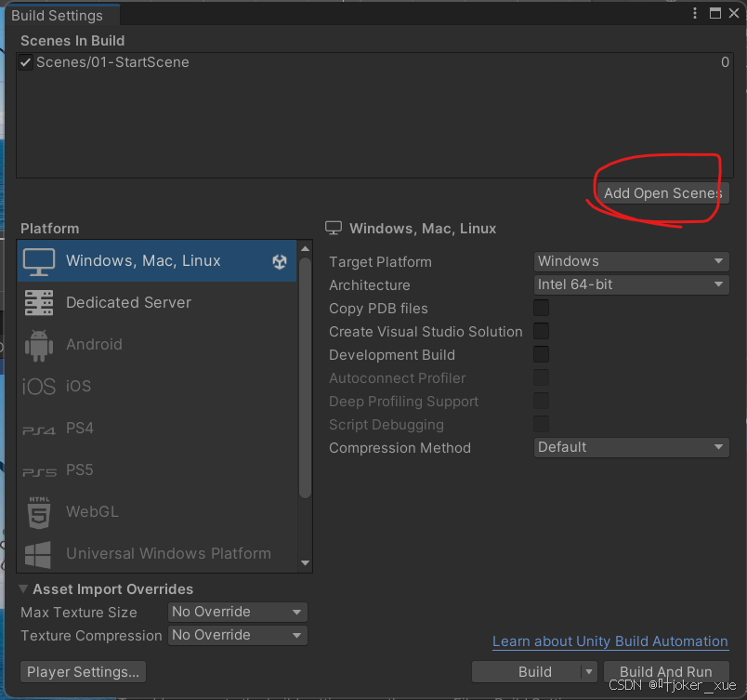The image size is (747, 700).
Task: Click the iOS logo icon
Action: click(x=39, y=387)
